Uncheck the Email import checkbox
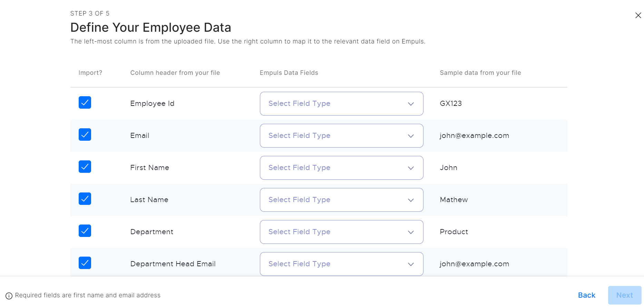The width and height of the screenshot is (644, 308). pyautogui.click(x=85, y=135)
